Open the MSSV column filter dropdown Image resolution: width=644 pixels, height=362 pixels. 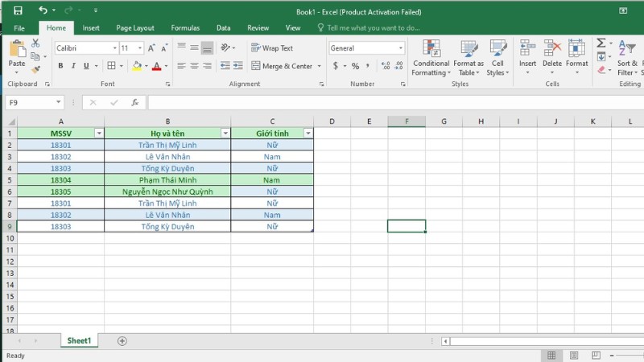click(98, 133)
